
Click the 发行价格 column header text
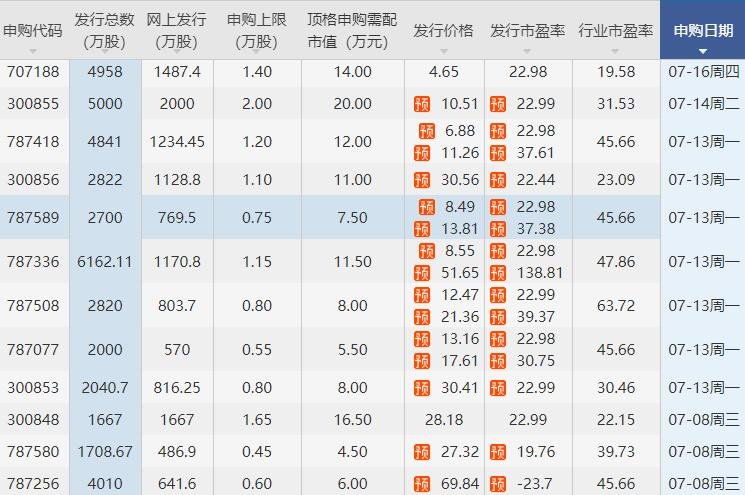(443, 30)
